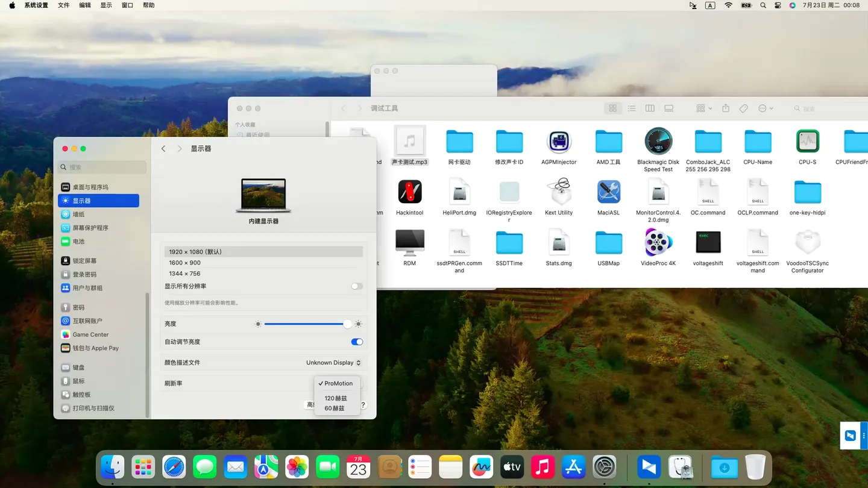
Task: Open the Unknown Display color profile dropdown
Action: [x=333, y=363]
